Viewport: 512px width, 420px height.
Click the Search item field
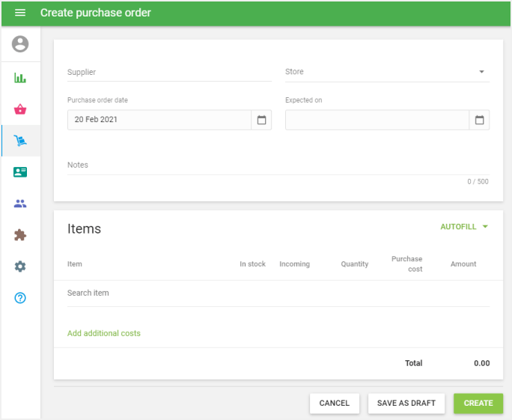coord(278,293)
